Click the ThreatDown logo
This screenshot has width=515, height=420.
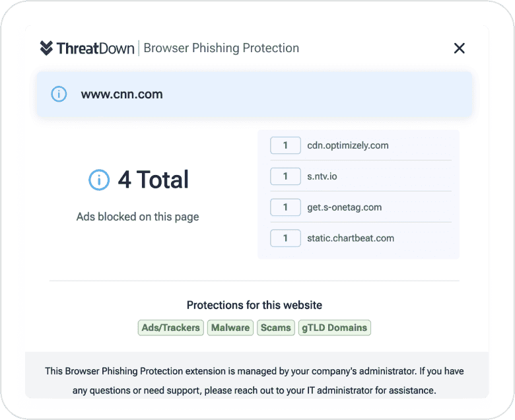pos(87,48)
